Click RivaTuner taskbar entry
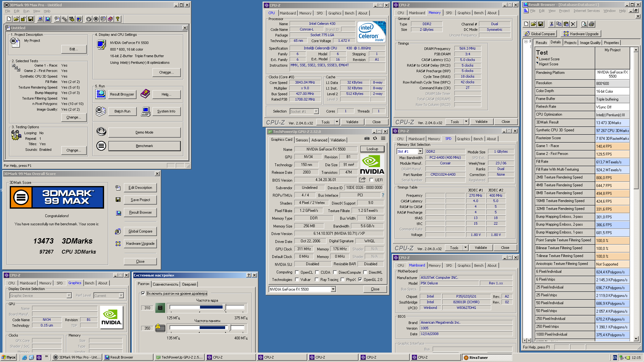 [487, 357]
